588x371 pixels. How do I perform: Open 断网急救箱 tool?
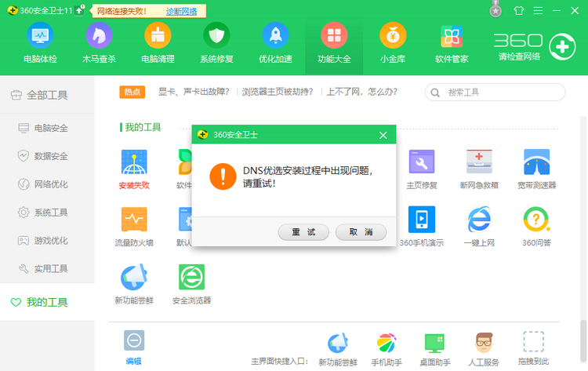tap(479, 169)
